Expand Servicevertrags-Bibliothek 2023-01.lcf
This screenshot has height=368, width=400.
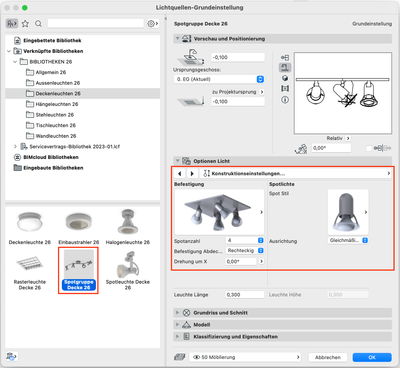(15, 146)
